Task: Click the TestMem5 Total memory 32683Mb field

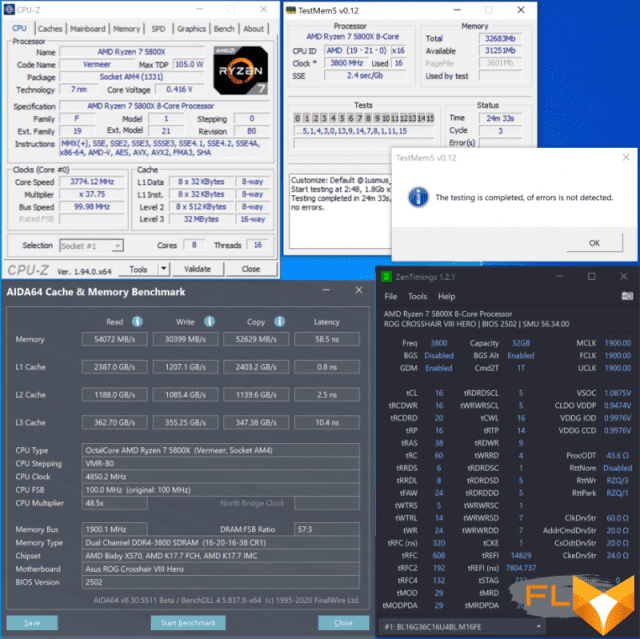Action: [x=500, y=38]
